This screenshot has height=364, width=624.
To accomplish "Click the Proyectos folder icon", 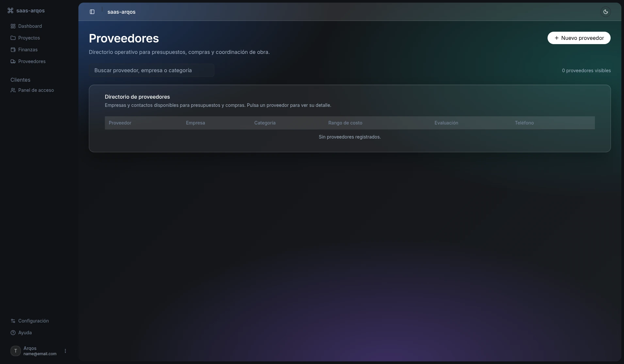I will (13, 38).
